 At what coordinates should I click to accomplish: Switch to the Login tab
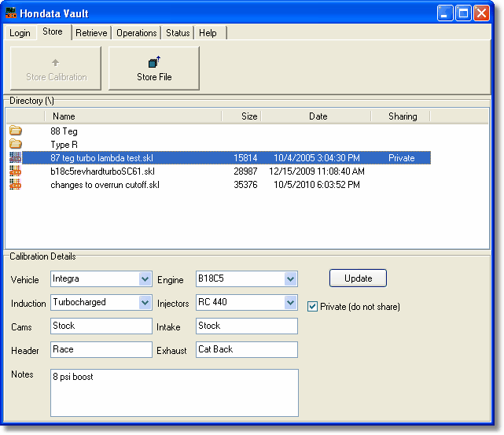(x=20, y=33)
